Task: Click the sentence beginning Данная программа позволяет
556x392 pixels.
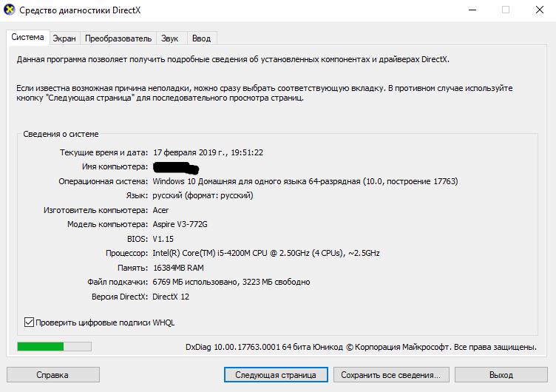Action: coord(233,60)
